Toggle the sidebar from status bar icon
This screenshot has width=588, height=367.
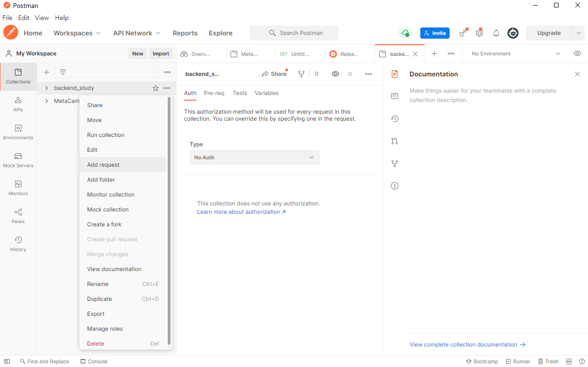tap(7, 361)
